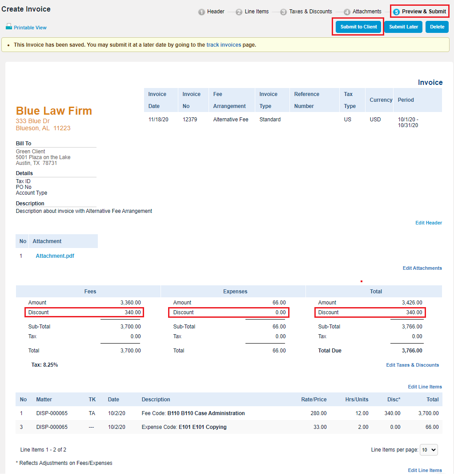Click the Submit Later button
The width and height of the screenshot is (454, 476).
[403, 27]
